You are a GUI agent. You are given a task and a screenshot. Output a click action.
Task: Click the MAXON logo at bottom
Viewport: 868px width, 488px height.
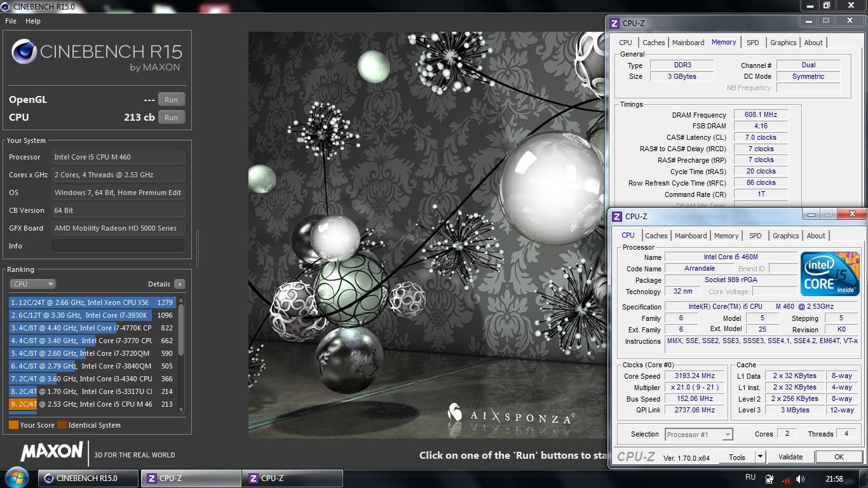52,452
